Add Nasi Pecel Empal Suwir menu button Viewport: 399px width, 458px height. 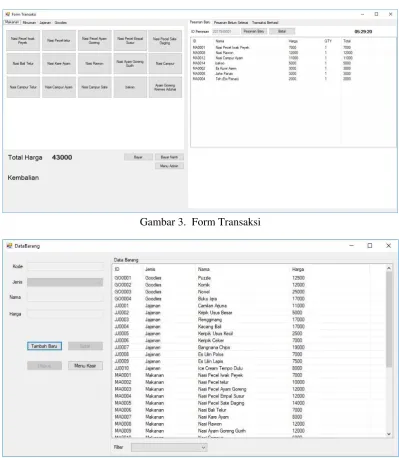(x=130, y=40)
